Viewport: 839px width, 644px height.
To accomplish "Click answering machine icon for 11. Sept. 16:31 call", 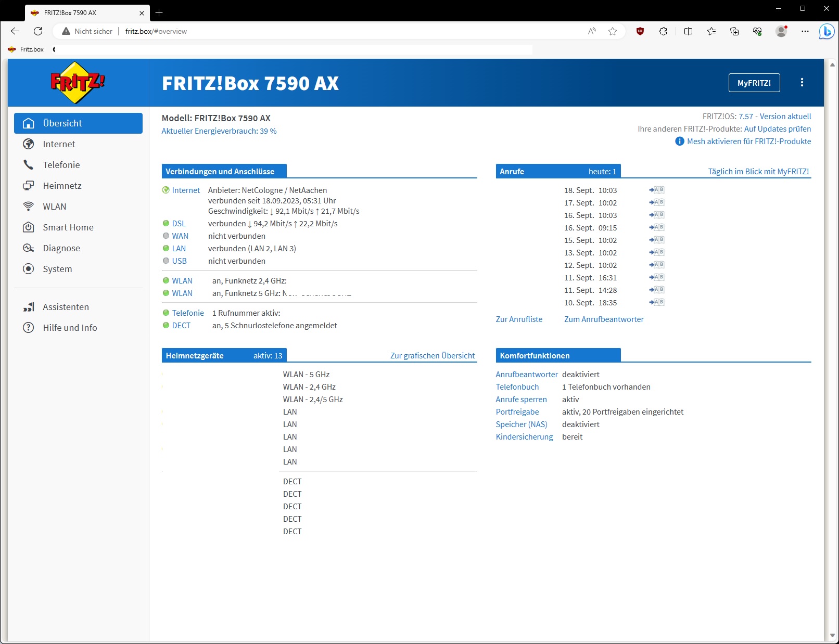I will coord(657,277).
